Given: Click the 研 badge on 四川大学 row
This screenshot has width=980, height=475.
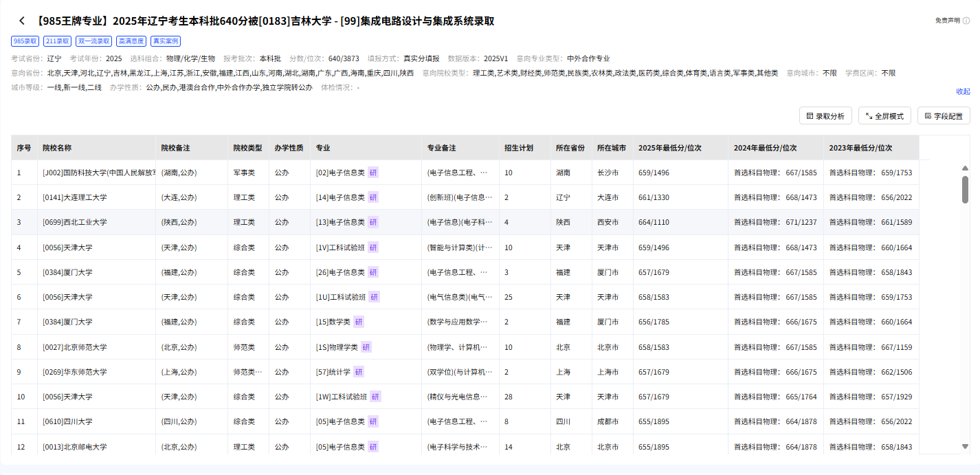Looking at the screenshot, I should (x=372, y=421).
